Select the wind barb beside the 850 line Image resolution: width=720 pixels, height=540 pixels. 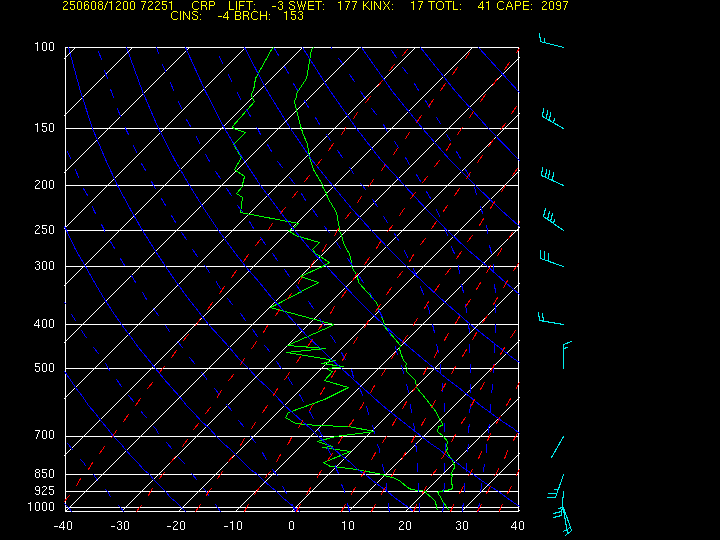[556, 486]
